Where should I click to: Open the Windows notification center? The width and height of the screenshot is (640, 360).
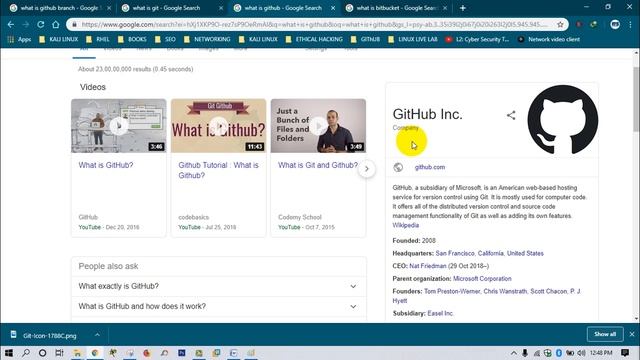[x=625, y=353]
